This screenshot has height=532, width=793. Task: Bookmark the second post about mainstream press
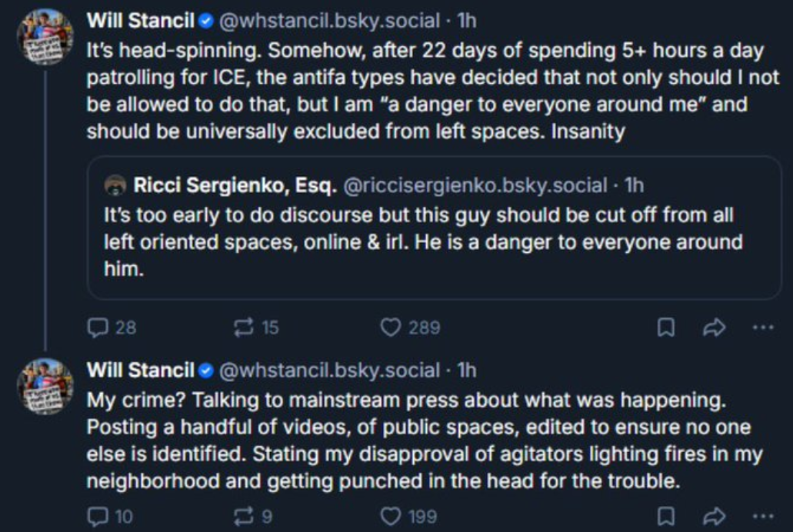tap(666, 517)
